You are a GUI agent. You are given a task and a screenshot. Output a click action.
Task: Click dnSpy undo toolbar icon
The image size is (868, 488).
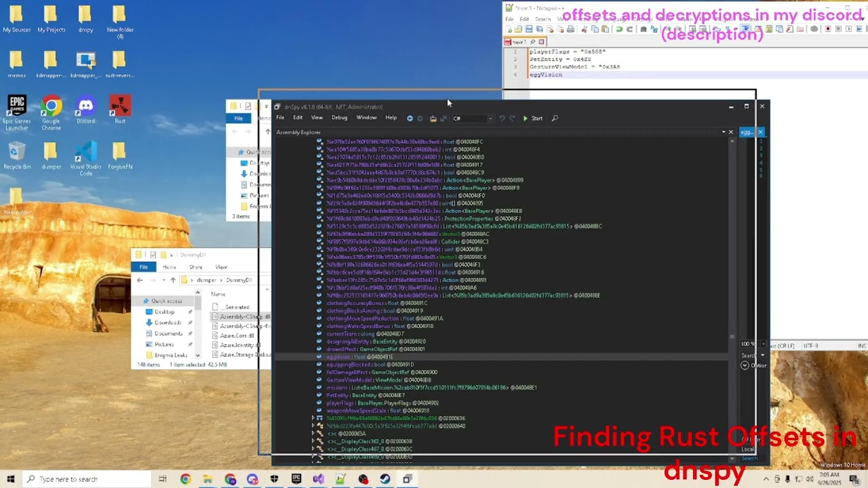pos(502,119)
